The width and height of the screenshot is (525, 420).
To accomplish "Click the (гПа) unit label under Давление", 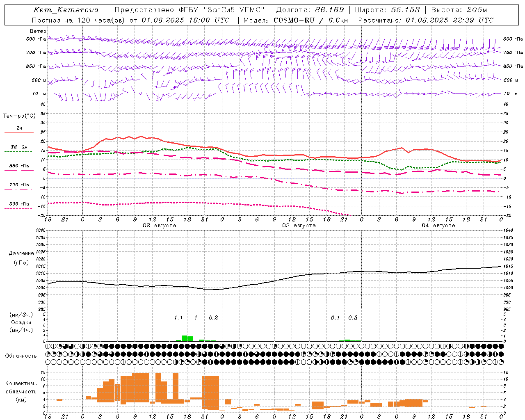I will tap(21, 263).
